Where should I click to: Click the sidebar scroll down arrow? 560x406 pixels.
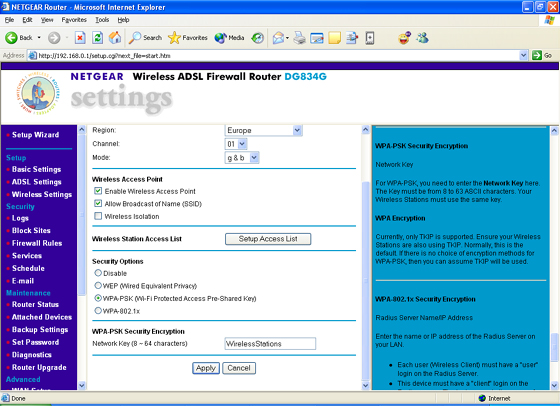click(82, 385)
